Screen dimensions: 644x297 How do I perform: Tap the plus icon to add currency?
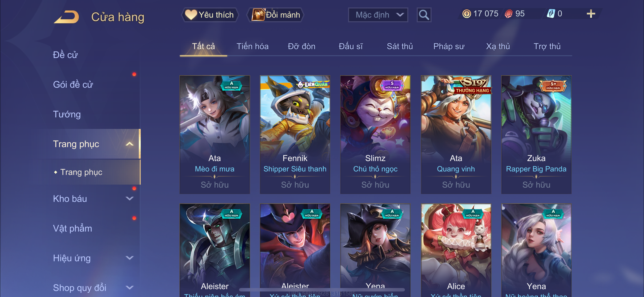tap(591, 14)
